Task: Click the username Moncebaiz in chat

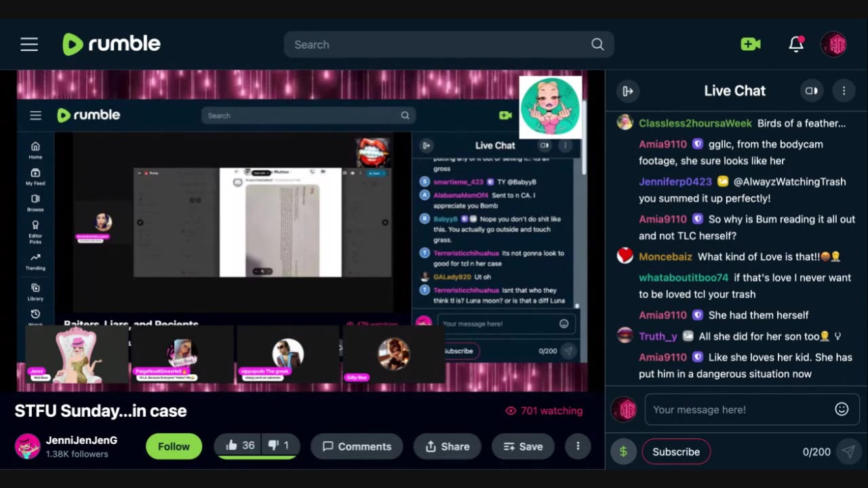Action: (x=665, y=257)
